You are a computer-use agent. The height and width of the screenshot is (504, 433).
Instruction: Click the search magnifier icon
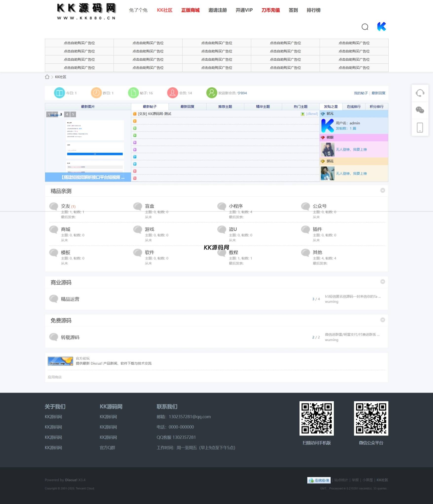[x=365, y=27]
